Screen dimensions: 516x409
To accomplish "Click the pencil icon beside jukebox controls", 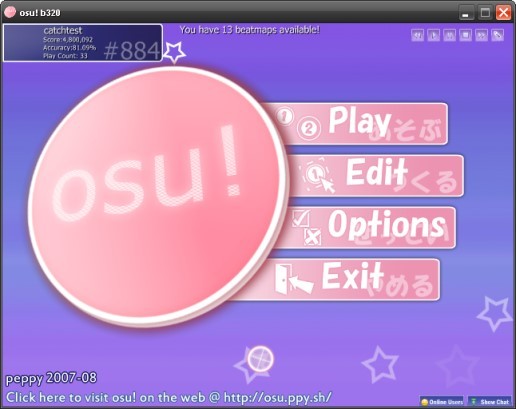I will pyautogui.click(x=498, y=35).
